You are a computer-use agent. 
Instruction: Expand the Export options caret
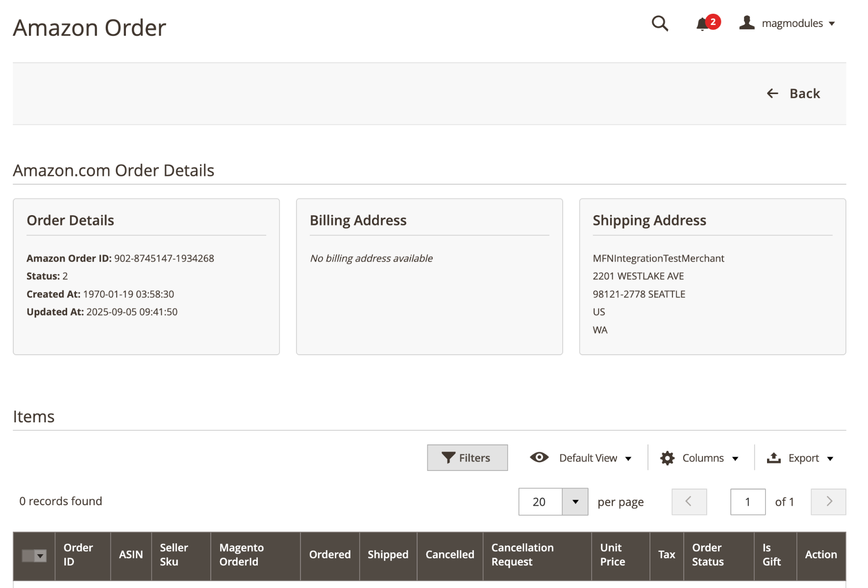tap(830, 459)
